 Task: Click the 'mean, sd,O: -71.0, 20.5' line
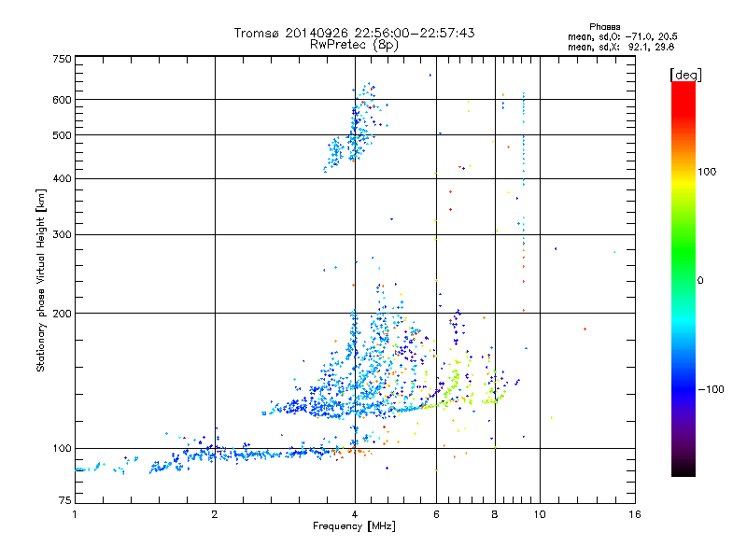(x=622, y=36)
